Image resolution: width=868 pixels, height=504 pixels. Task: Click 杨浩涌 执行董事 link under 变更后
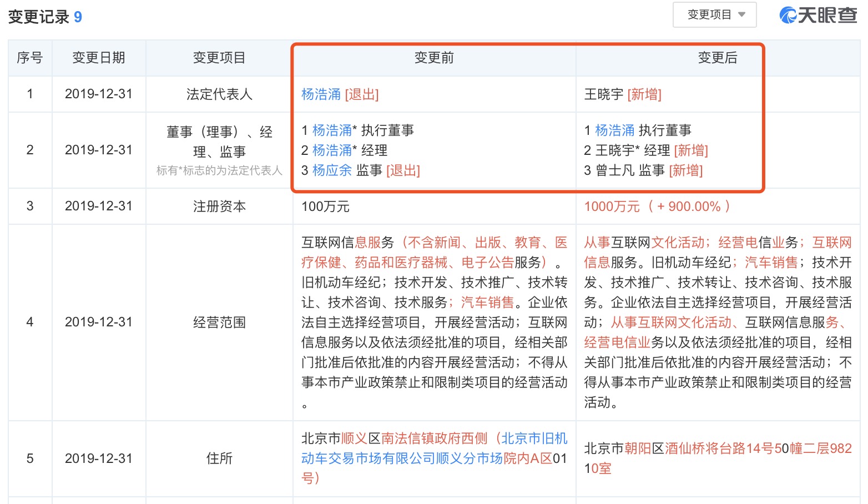pyautogui.click(x=614, y=130)
